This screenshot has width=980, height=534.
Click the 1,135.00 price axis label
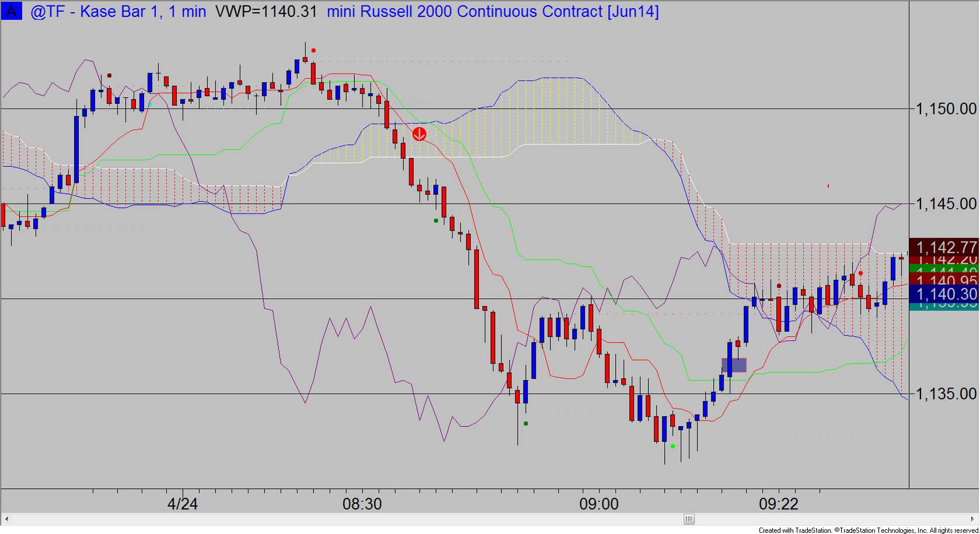click(946, 394)
